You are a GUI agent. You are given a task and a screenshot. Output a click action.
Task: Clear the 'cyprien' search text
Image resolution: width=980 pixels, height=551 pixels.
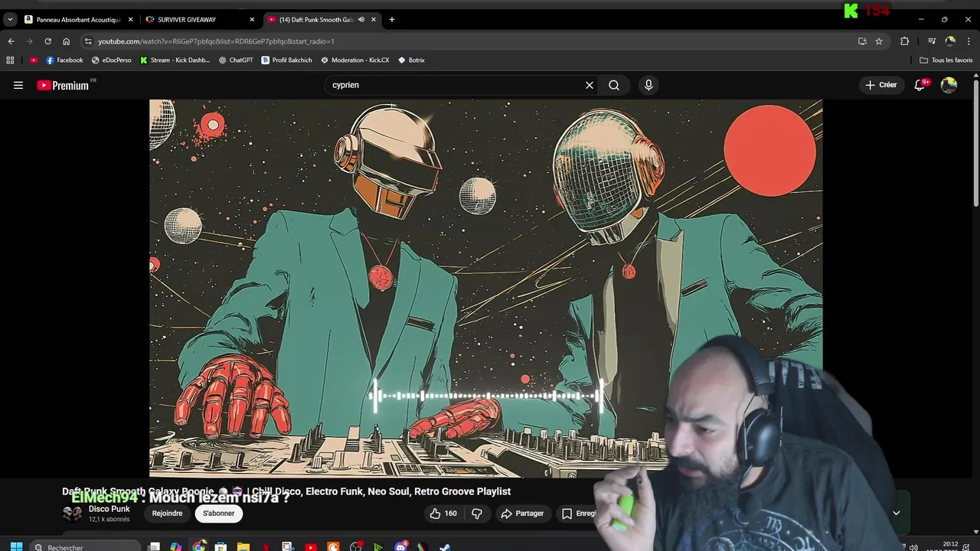click(x=590, y=85)
